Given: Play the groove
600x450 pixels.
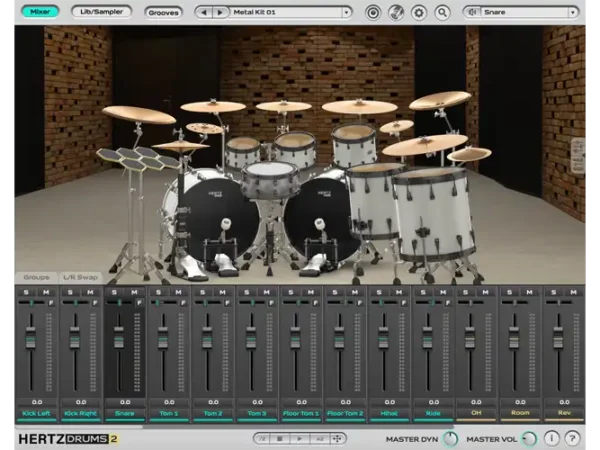Looking at the screenshot, I should (x=300, y=439).
